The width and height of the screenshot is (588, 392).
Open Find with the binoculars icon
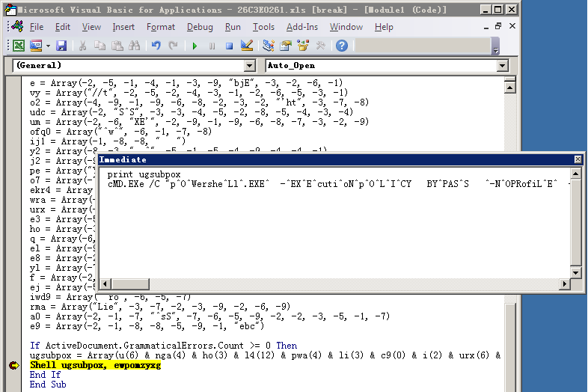[134, 46]
